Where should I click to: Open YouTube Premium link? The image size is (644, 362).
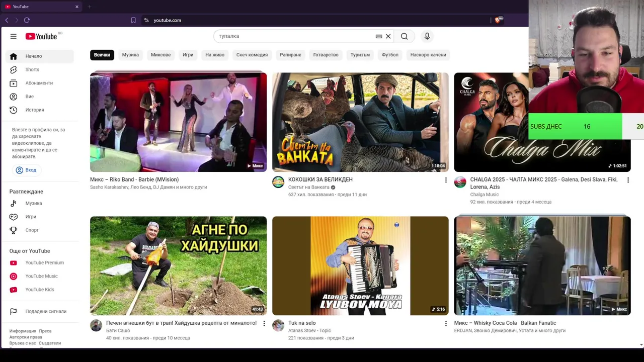[40, 262]
